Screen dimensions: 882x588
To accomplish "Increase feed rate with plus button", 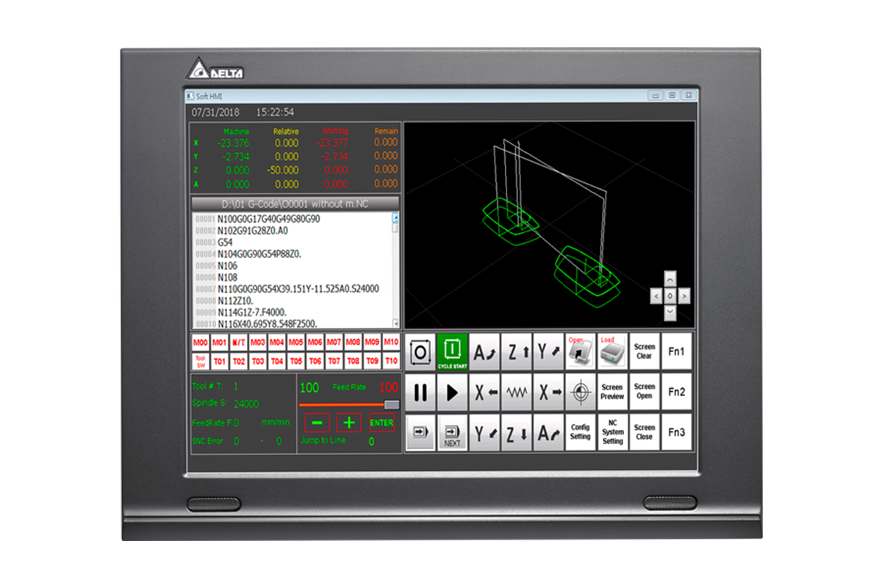I will (349, 423).
